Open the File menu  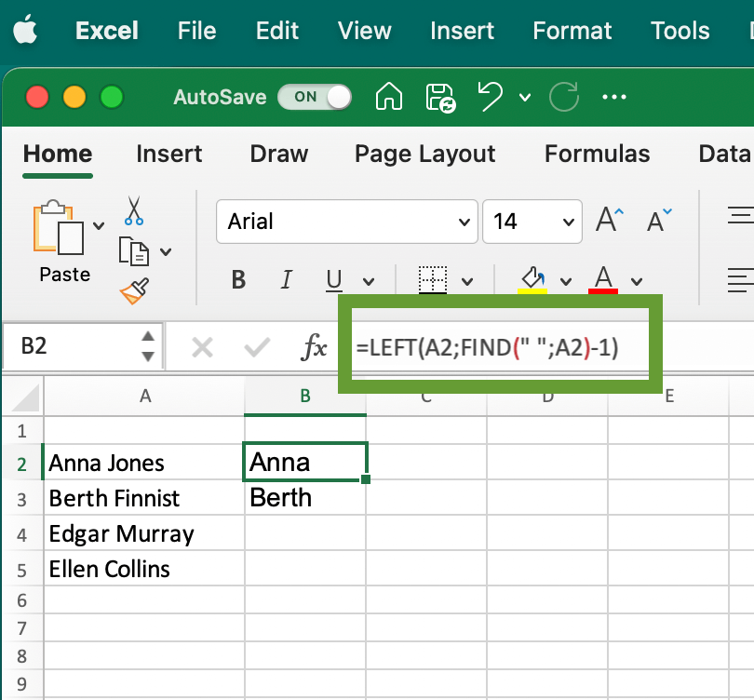196,31
